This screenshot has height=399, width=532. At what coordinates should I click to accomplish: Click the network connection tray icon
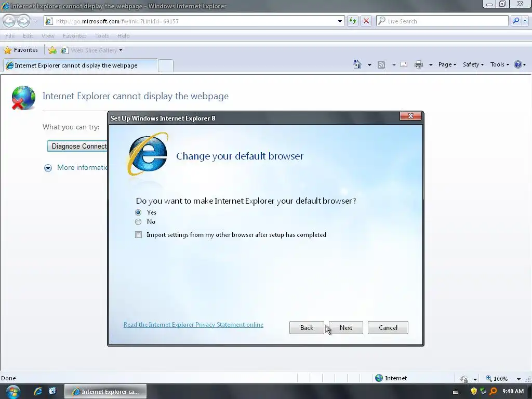point(484,392)
